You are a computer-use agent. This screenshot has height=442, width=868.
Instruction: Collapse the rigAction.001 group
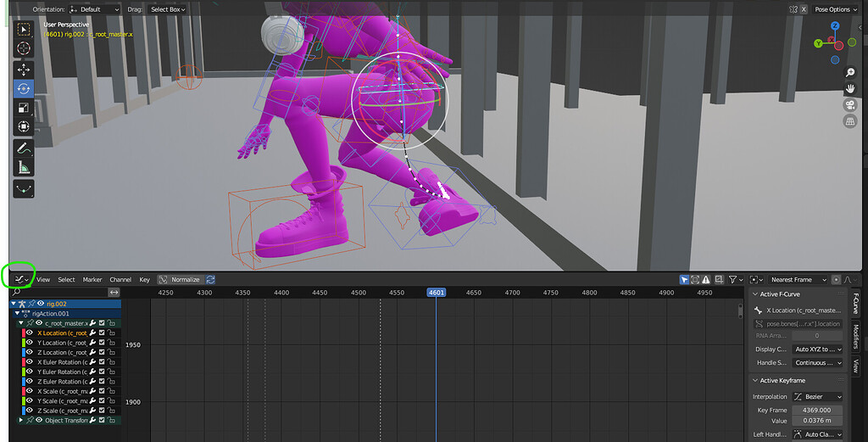click(17, 314)
